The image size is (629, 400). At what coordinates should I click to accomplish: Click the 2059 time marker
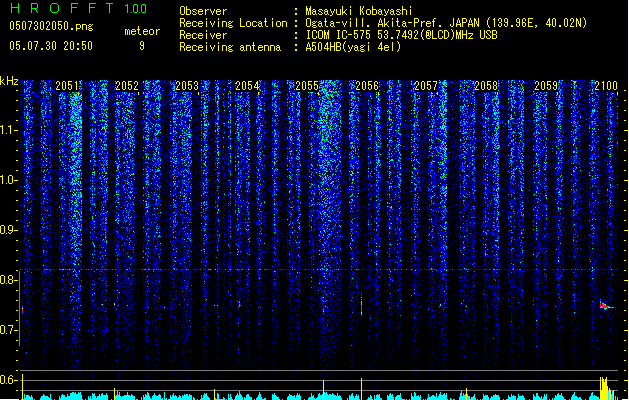[x=546, y=85]
